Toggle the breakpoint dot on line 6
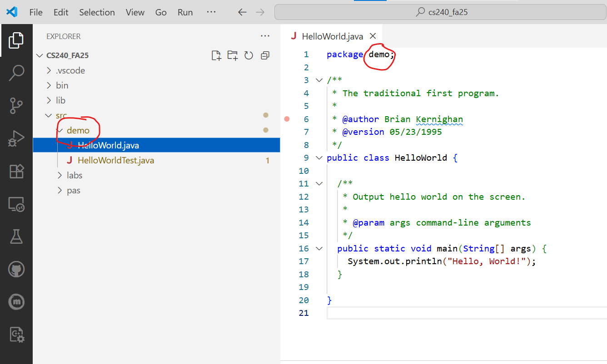This screenshot has width=607, height=364. point(287,119)
